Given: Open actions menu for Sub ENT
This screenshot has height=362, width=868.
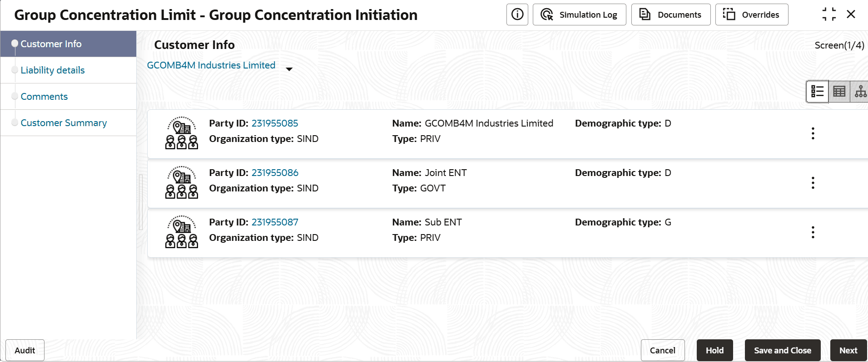Looking at the screenshot, I should 813,232.
